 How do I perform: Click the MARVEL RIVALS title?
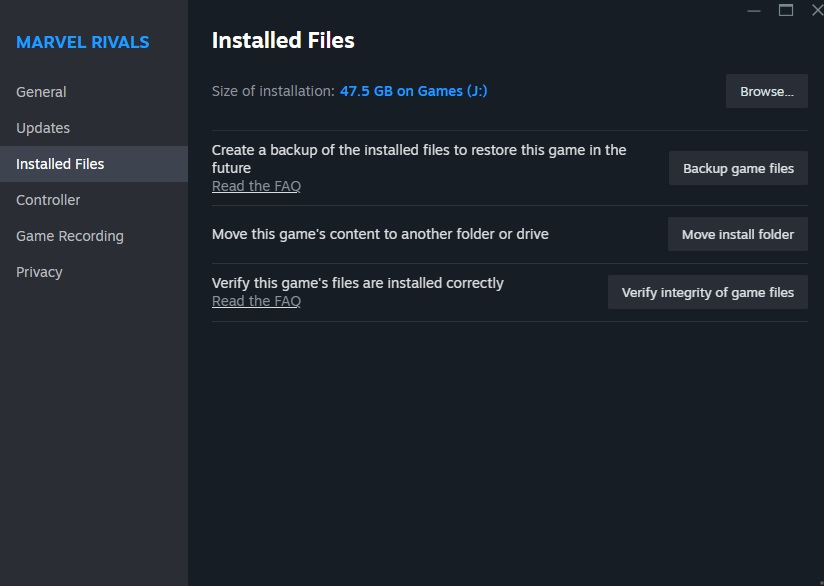coord(82,42)
